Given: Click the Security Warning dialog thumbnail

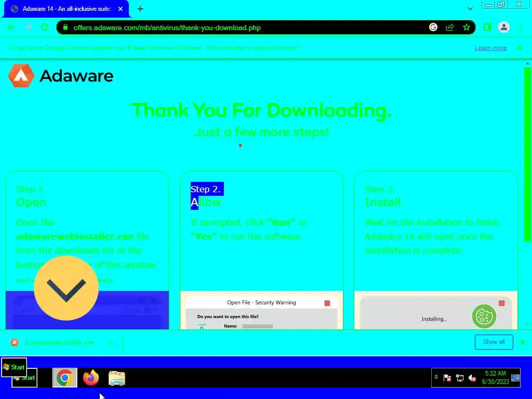Looking at the screenshot, I should pos(261,311).
